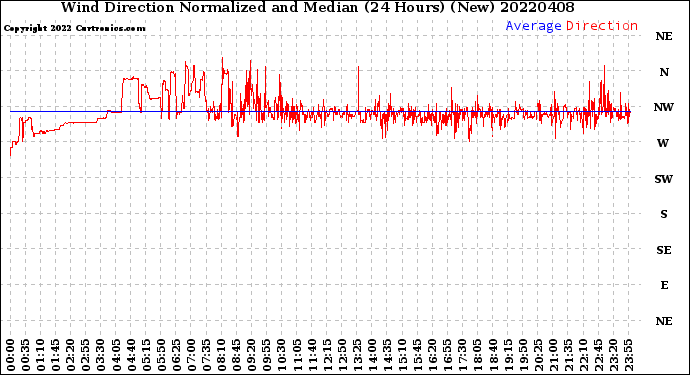Click the 17:30 time label
The image size is (690, 375).
[463, 355]
